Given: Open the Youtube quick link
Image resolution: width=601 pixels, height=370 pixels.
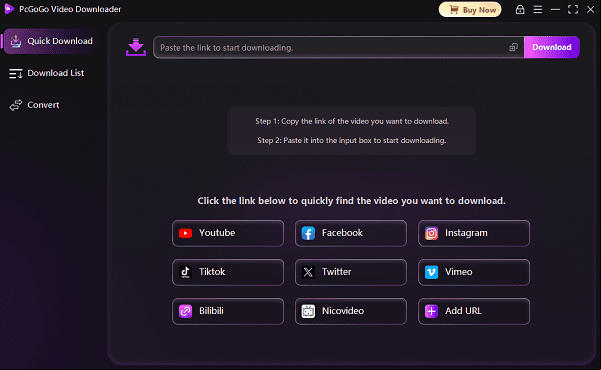Looking at the screenshot, I should pyautogui.click(x=228, y=233).
